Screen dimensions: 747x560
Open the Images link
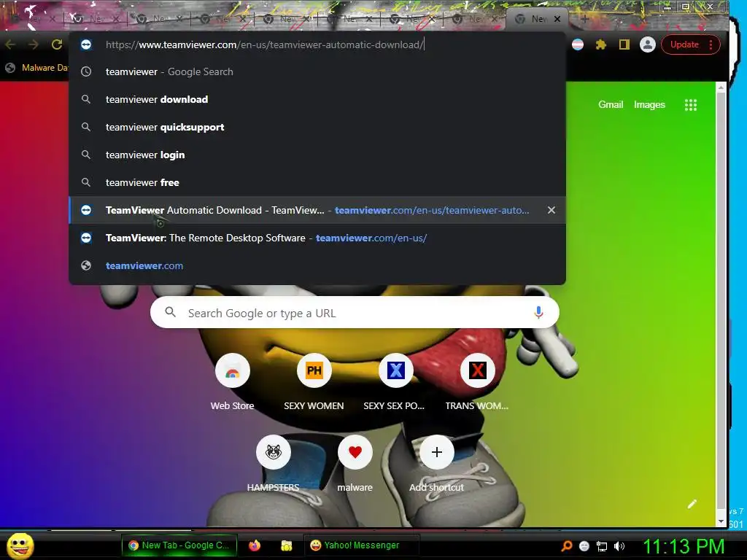pos(649,105)
